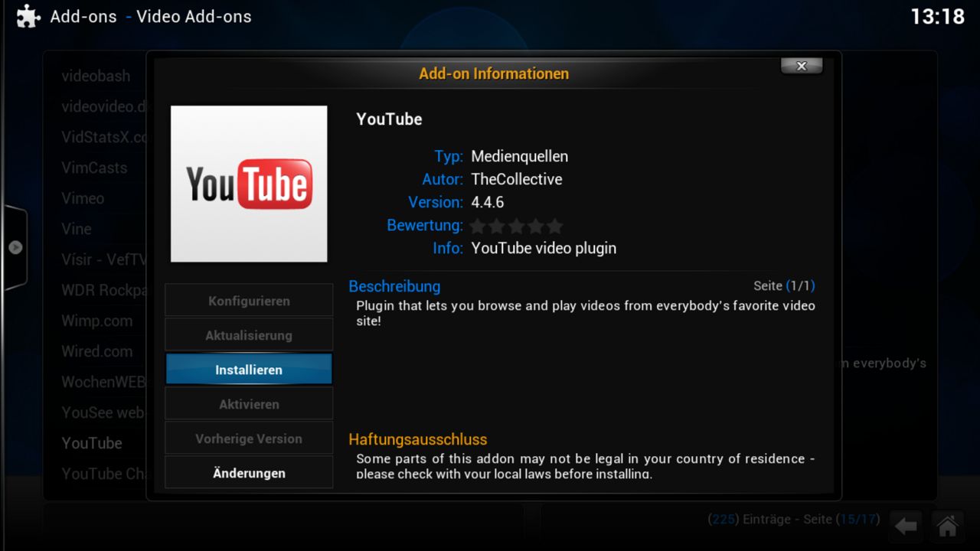The height and width of the screenshot is (551, 980).
Task: Click the Add-ons puzzle piece icon
Action: point(28,16)
